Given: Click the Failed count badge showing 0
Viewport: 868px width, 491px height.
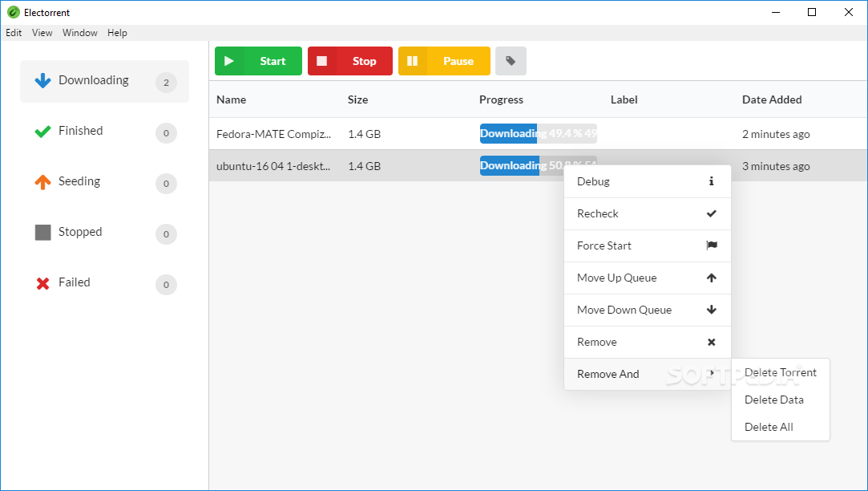Looking at the screenshot, I should 166,285.
